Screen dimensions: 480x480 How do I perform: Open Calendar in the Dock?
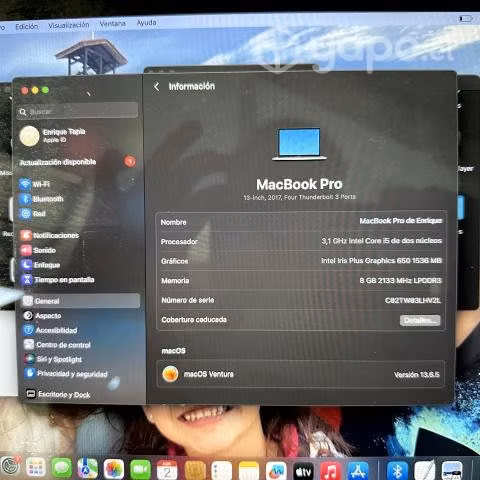[167, 469]
